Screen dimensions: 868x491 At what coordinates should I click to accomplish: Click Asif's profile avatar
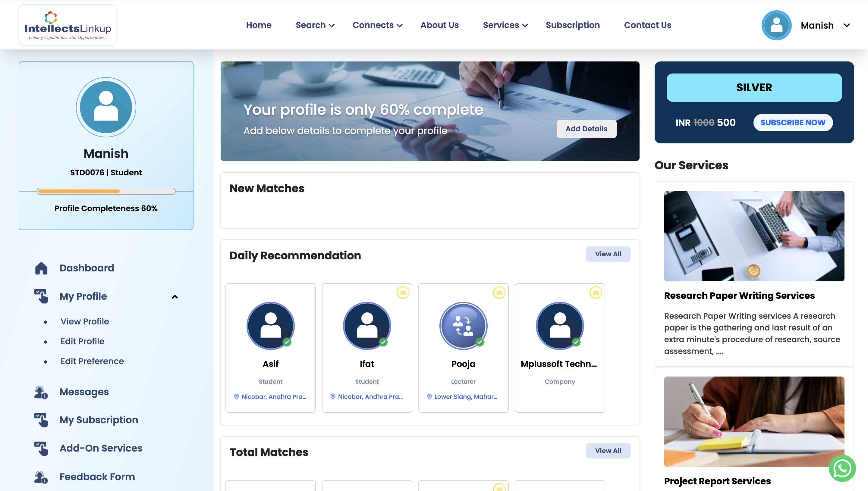click(271, 325)
